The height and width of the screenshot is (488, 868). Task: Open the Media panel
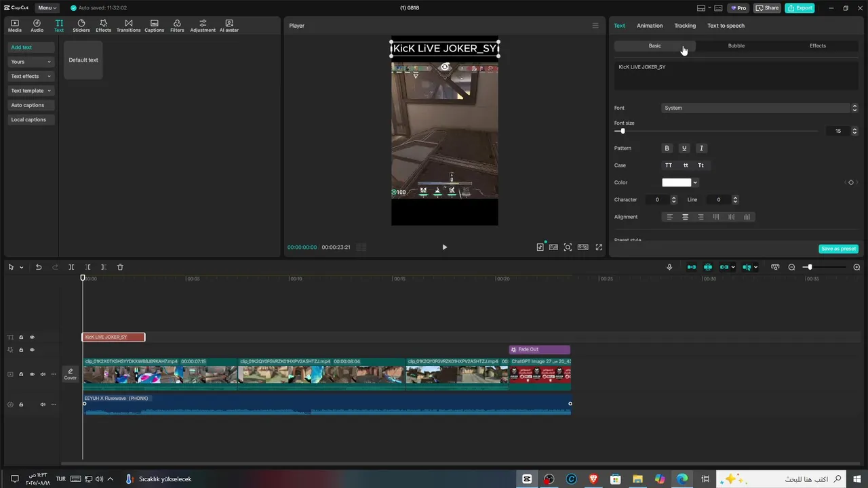pyautogui.click(x=14, y=26)
